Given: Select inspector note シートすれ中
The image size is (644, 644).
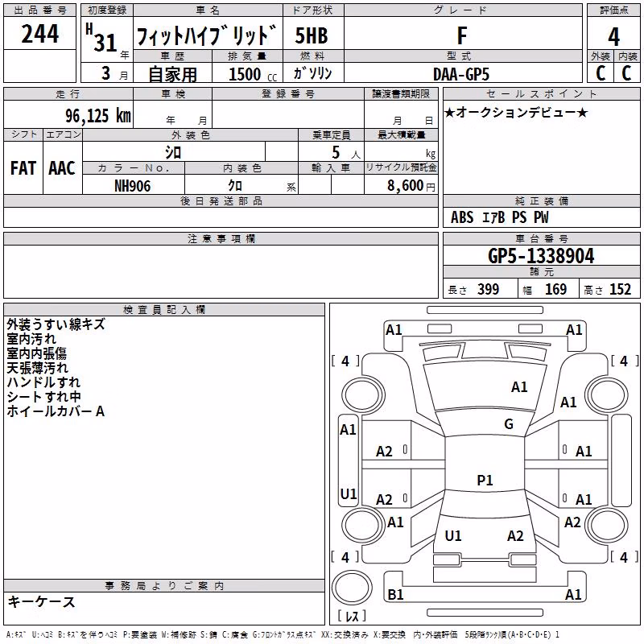Looking at the screenshot, I should tap(43, 397).
